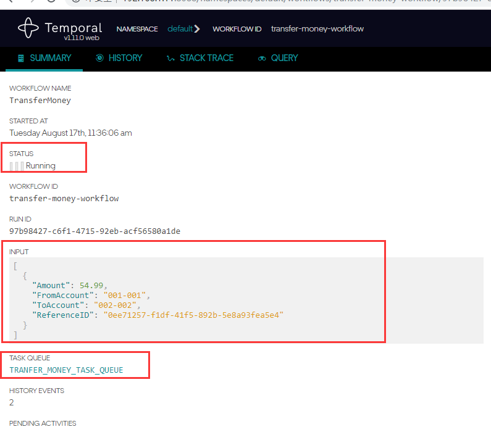Click the chevron next to default namespace
The image size is (491, 448).
point(197,29)
